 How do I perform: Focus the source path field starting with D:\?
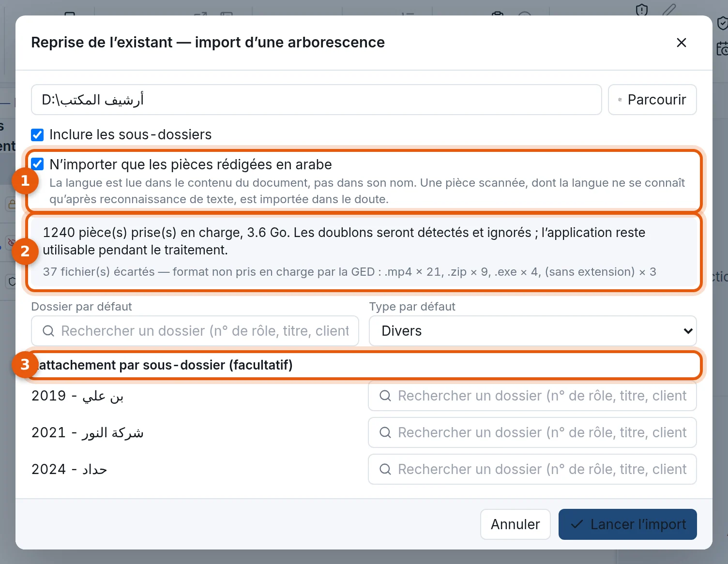coord(316,100)
